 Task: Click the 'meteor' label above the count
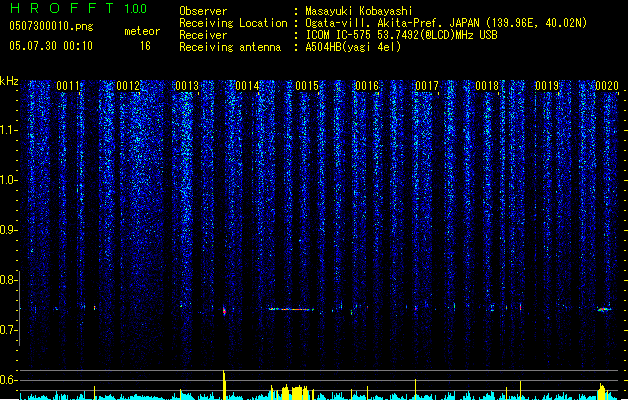click(142, 31)
